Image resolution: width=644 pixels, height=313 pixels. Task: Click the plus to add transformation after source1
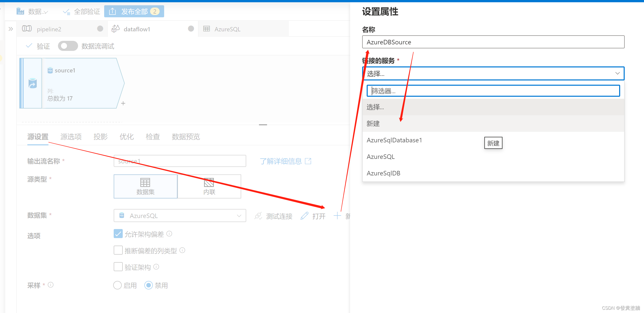point(123,103)
